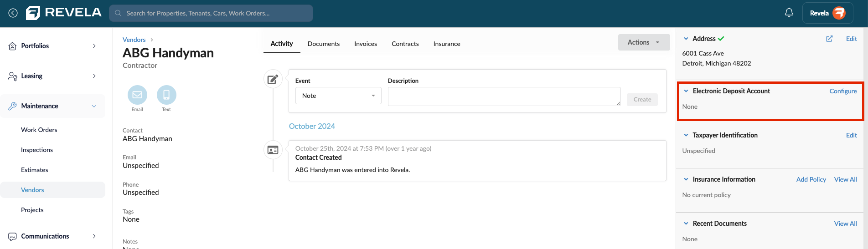Open Work Orders in sidebar

[x=39, y=130]
